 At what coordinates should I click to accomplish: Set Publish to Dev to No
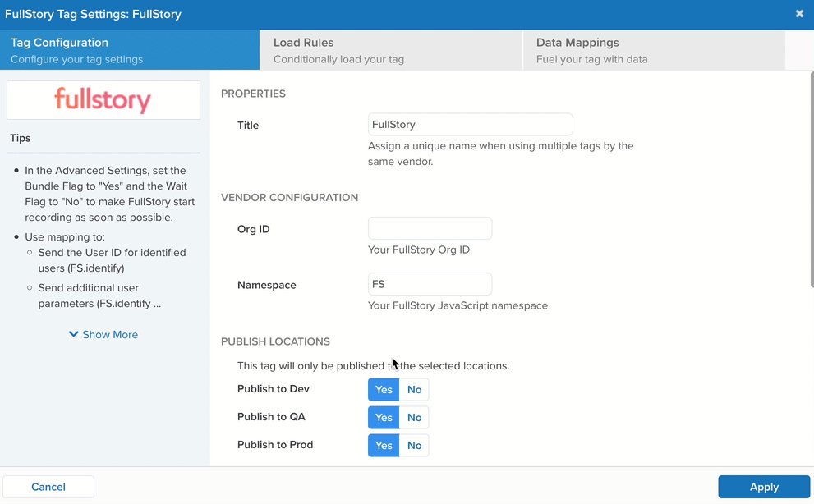point(414,390)
